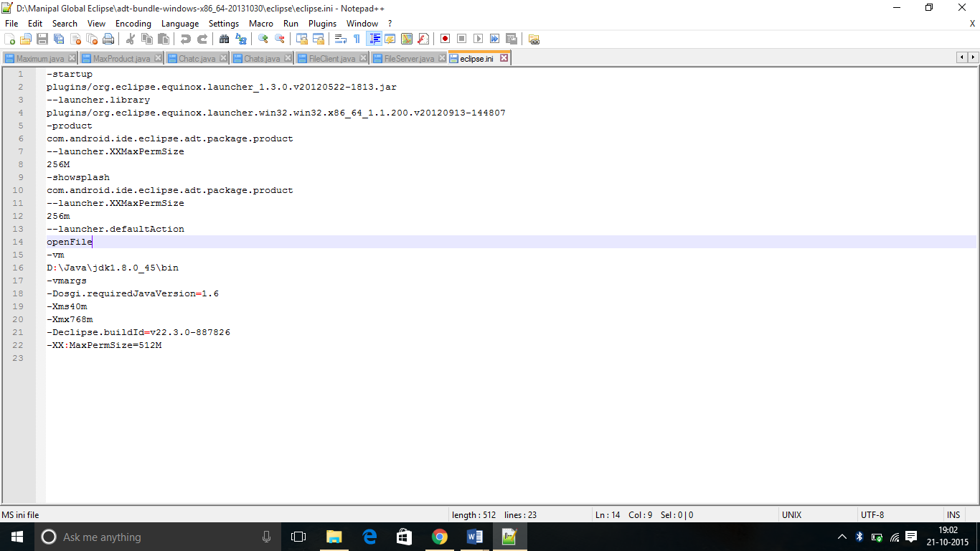Click line 16 text with jdk path
The width and height of the screenshot is (980, 551).
pos(113,268)
